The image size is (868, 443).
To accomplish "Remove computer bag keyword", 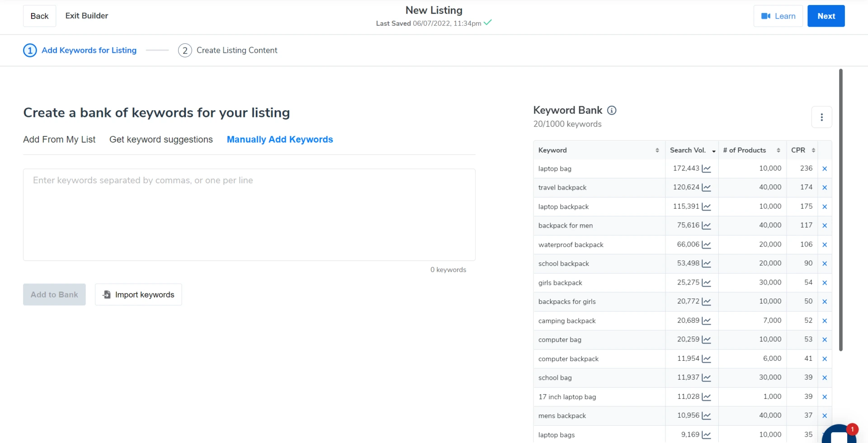I will click(824, 340).
